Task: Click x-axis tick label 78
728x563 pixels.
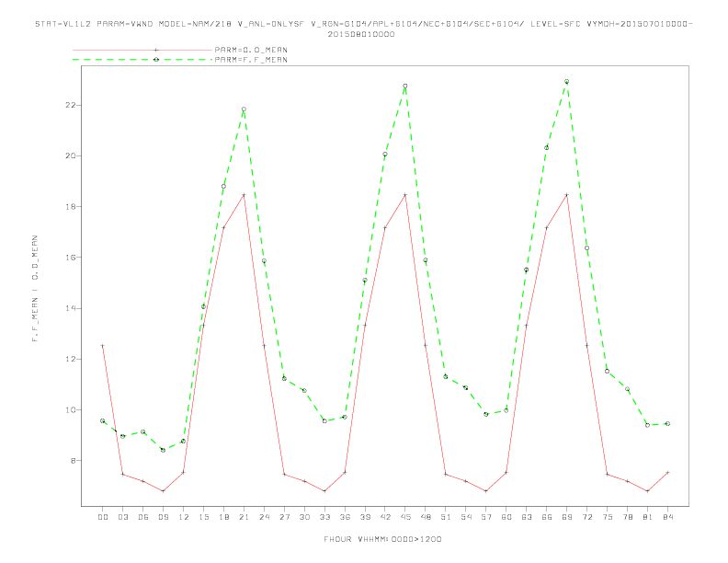Action: tap(627, 517)
